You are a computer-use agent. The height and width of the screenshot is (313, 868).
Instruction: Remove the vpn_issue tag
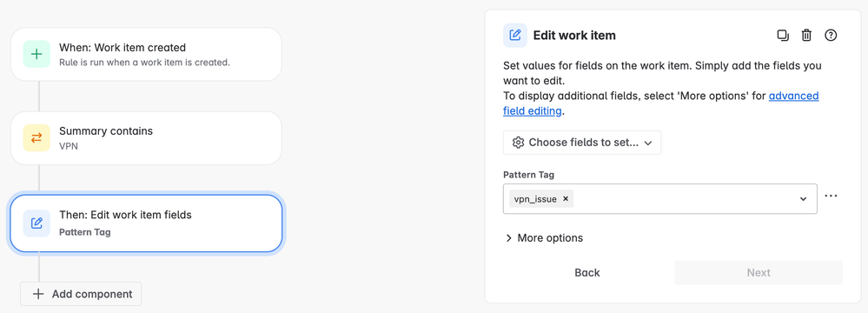(565, 199)
